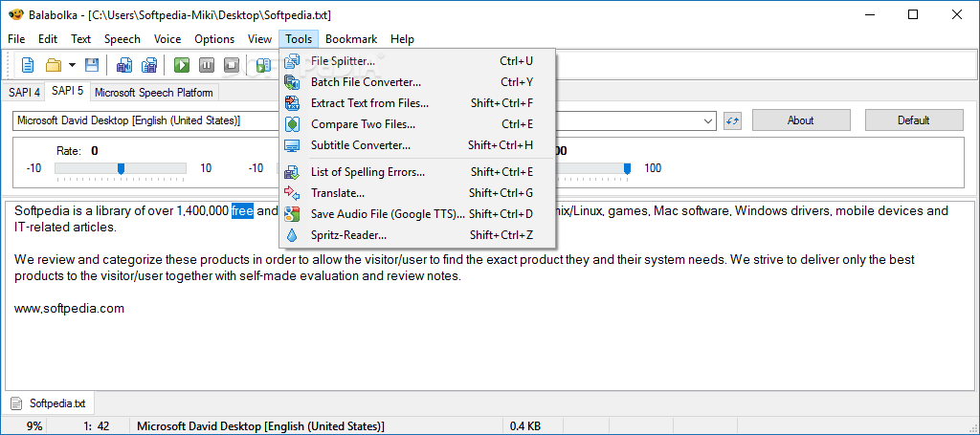Click the Spritz-Reader droplet icon
This screenshot has width=980, height=435.
pyautogui.click(x=292, y=235)
